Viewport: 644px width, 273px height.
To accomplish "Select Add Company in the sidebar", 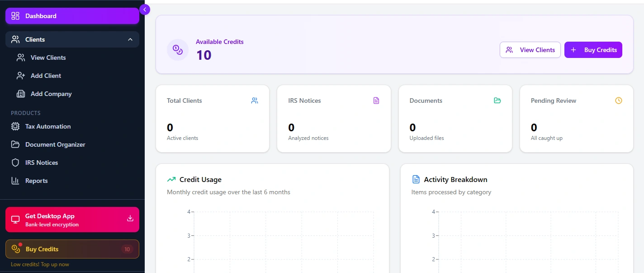I will 51,94.
